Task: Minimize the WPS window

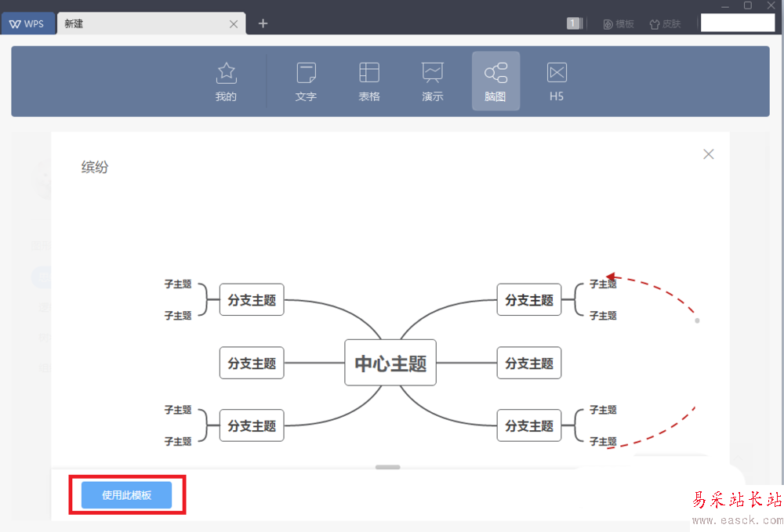Action: click(725, 6)
